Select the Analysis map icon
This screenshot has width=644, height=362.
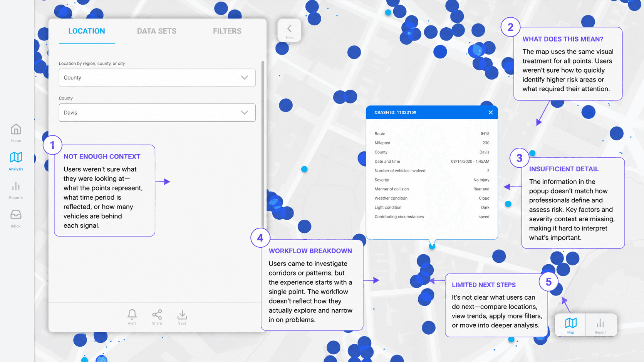click(16, 157)
